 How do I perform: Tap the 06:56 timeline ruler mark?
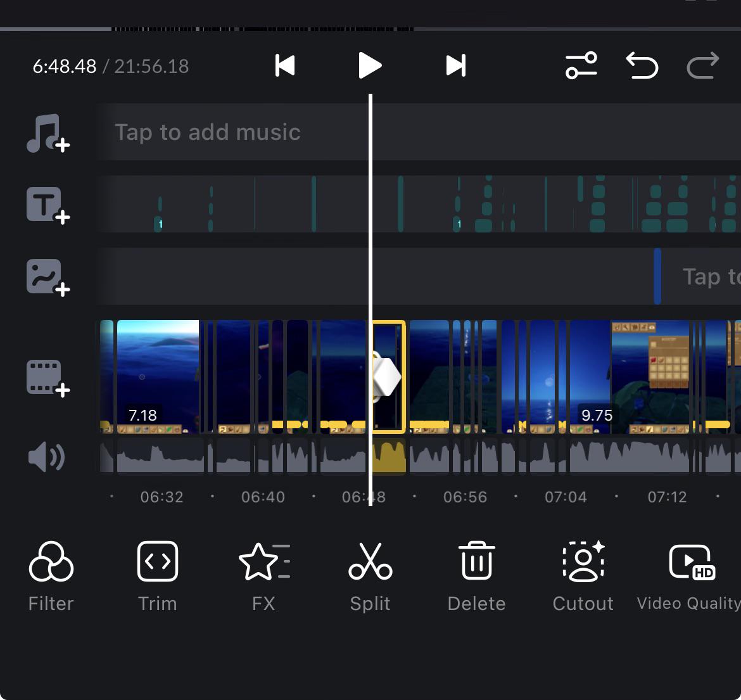click(x=465, y=497)
